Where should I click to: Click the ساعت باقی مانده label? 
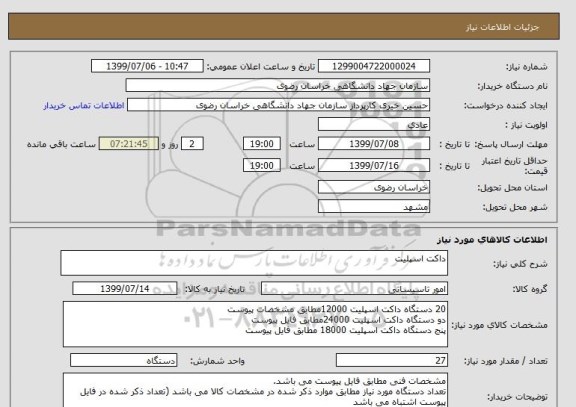pyautogui.click(x=61, y=144)
